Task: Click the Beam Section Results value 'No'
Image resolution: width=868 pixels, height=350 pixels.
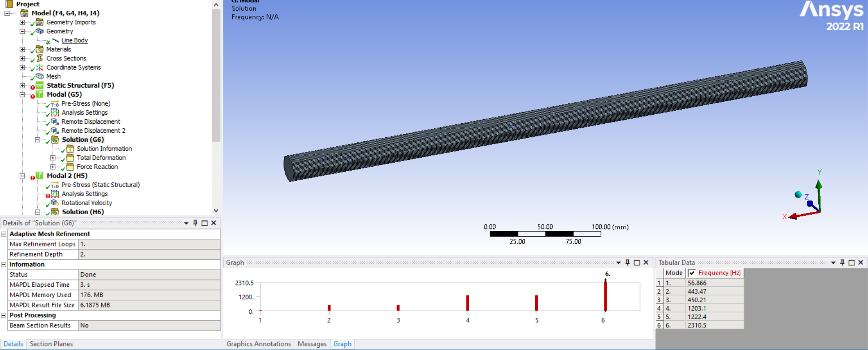Action: coord(149,326)
